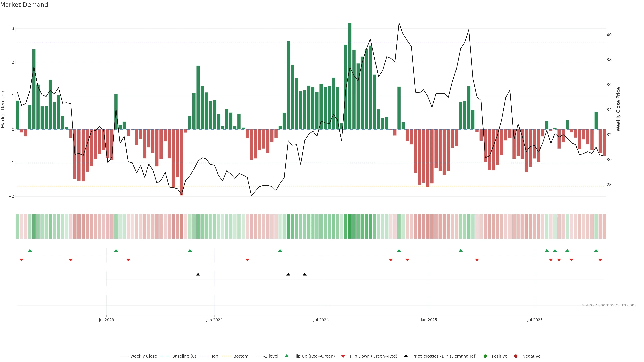Click the darkest green heatmap cell
The width and height of the screenshot is (644, 362).
[350, 226]
